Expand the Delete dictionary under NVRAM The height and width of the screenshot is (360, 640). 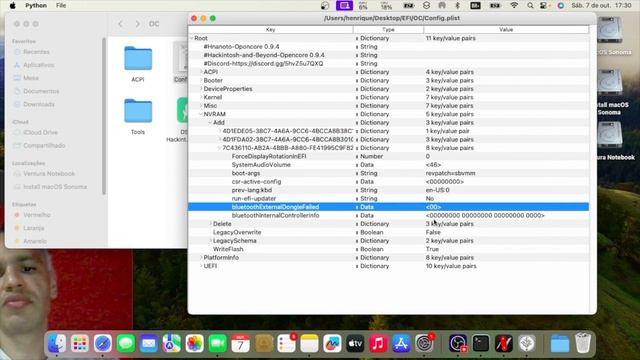click(210, 224)
